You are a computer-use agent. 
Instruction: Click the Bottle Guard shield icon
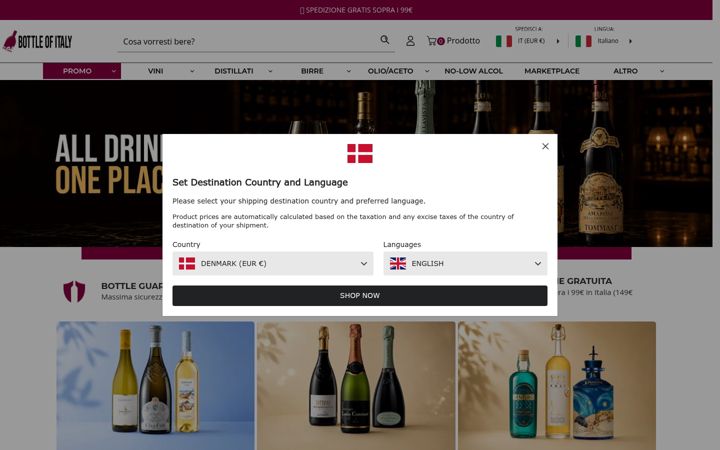pos(74,291)
